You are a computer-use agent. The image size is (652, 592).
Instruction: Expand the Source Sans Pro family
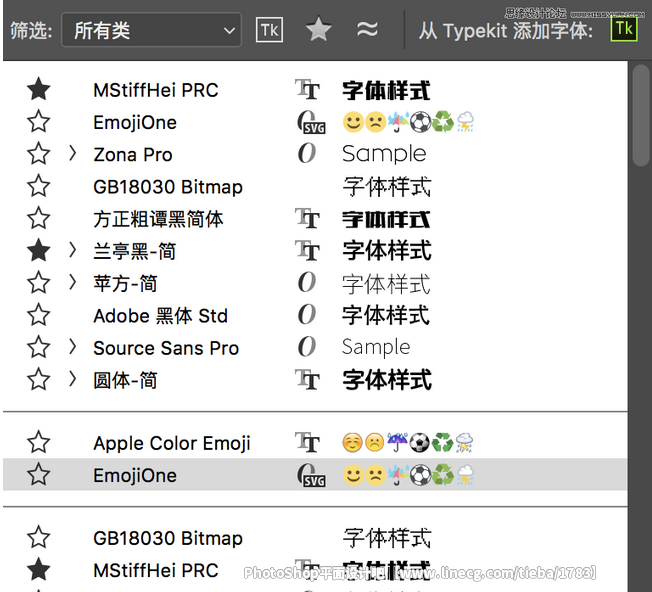pyautogui.click(x=72, y=346)
